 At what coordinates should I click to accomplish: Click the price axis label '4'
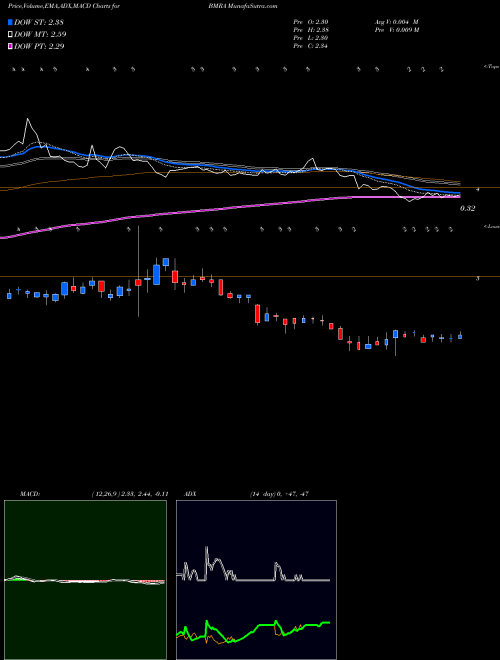[477, 190]
